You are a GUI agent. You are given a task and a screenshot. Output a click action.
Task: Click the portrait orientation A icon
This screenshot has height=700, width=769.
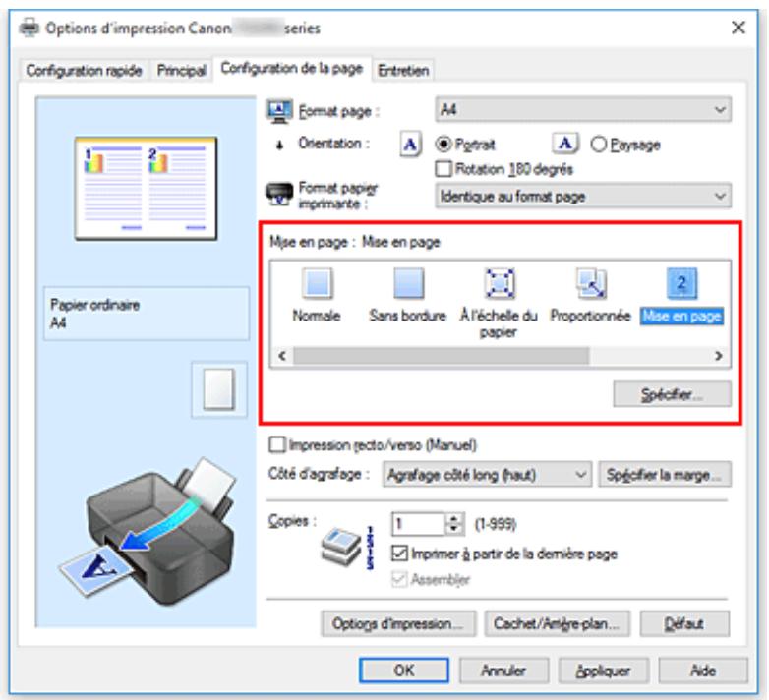point(410,145)
